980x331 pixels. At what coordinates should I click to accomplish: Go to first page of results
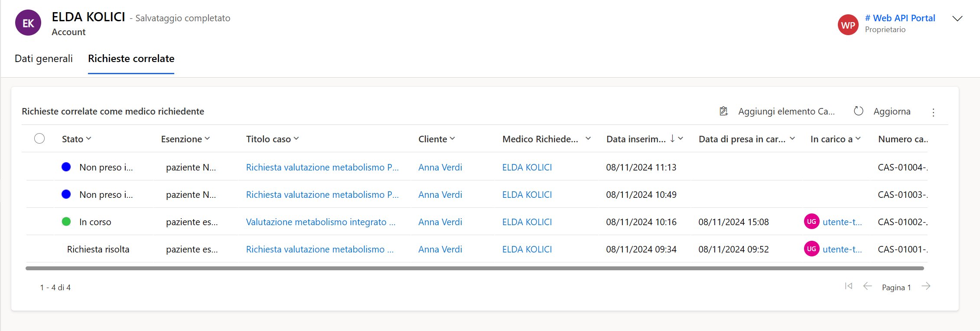[848, 286]
